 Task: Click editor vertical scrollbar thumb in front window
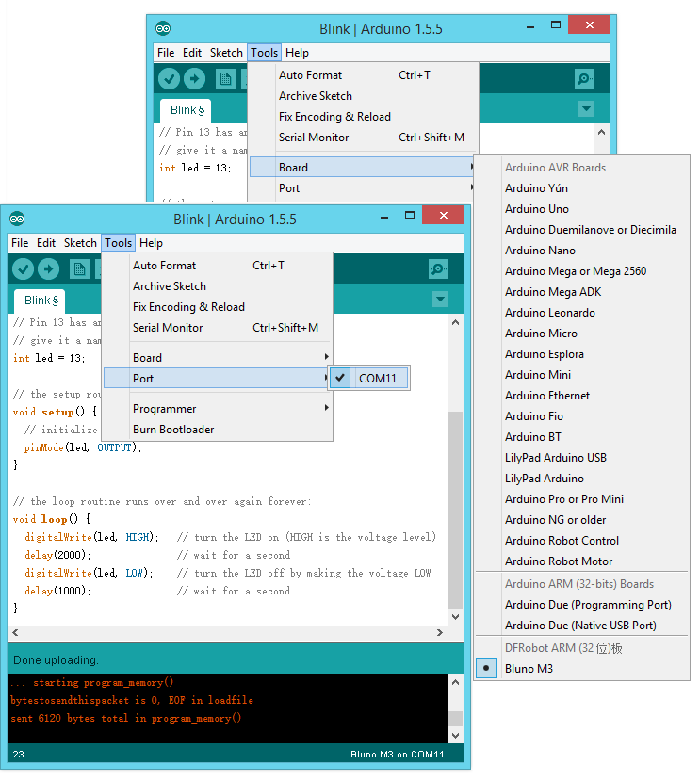455,510
